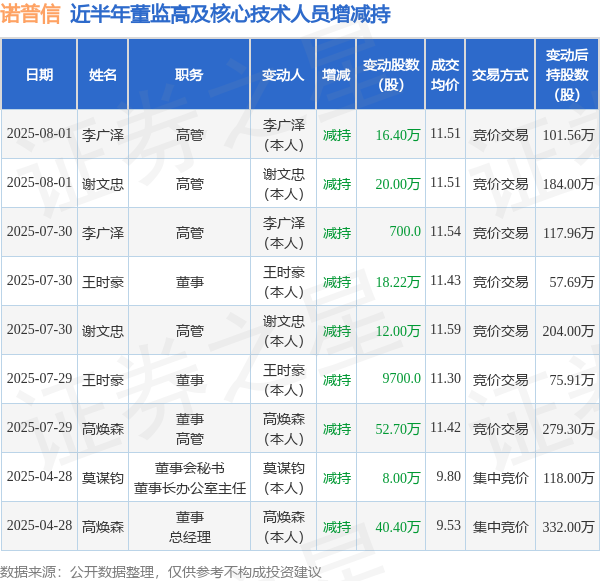Click 竞价交易 in the 11.42 price row

pyautogui.click(x=500, y=429)
